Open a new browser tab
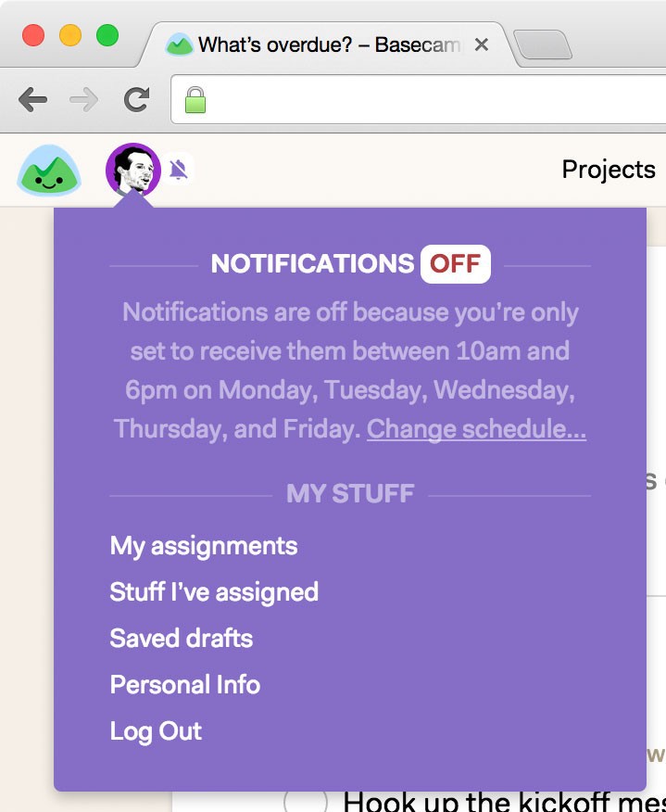The image size is (666, 812). click(x=542, y=44)
